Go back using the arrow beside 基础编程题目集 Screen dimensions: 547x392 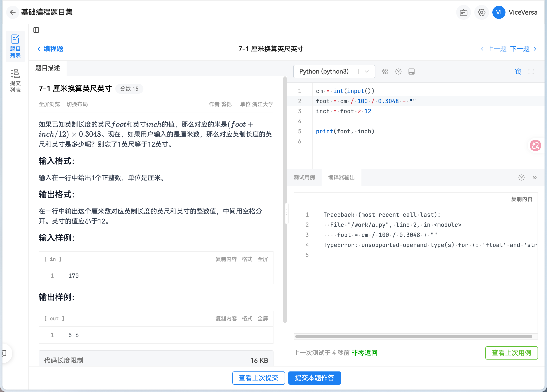tap(13, 12)
